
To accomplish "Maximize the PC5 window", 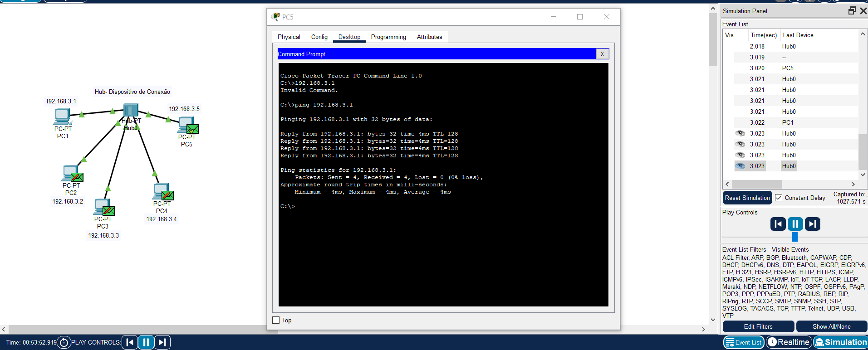I will pyautogui.click(x=580, y=17).
